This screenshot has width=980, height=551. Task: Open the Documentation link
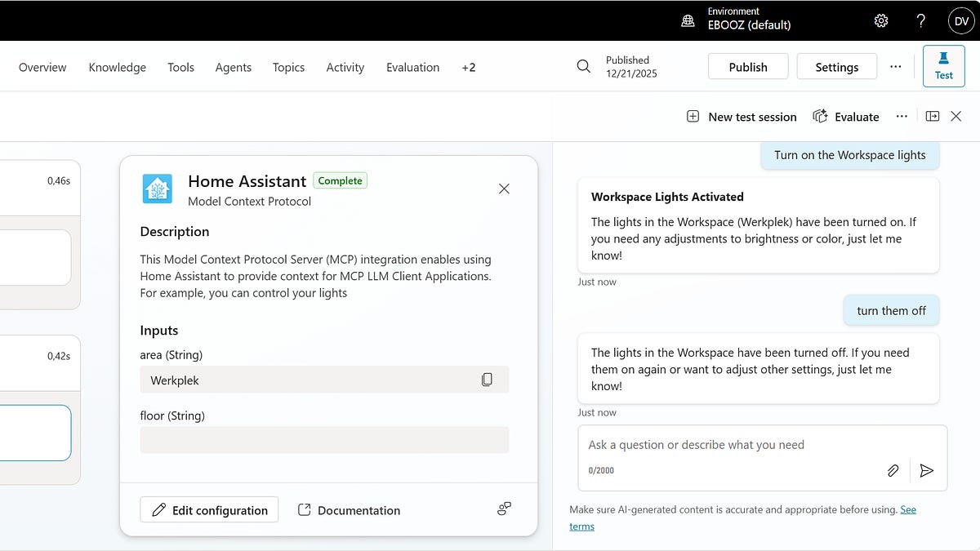point(349,509)
